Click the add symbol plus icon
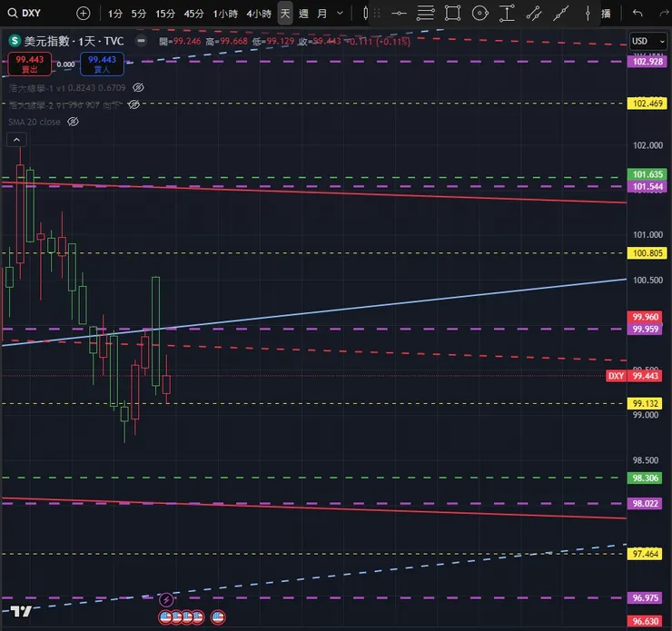 [84, 14]
